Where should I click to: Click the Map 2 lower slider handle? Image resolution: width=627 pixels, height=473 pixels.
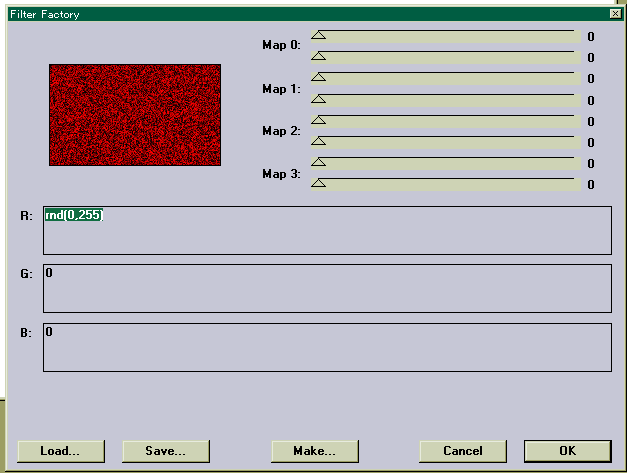(318, 141)
